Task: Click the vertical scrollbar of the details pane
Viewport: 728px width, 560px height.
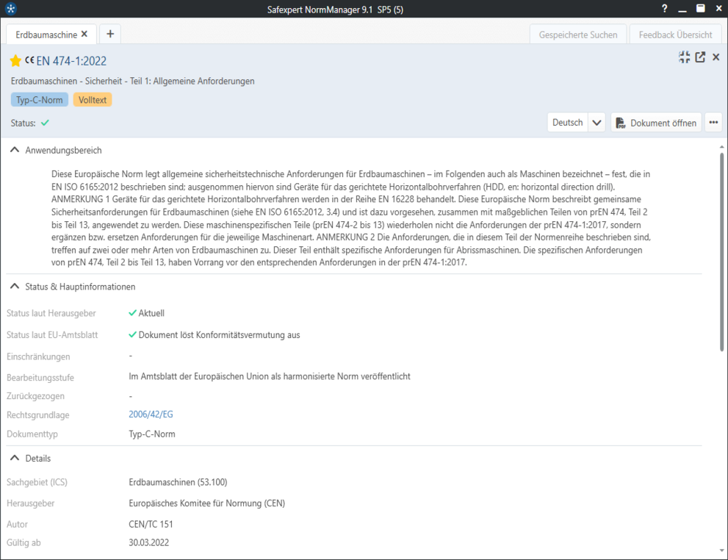Action: tap(722, 250)
